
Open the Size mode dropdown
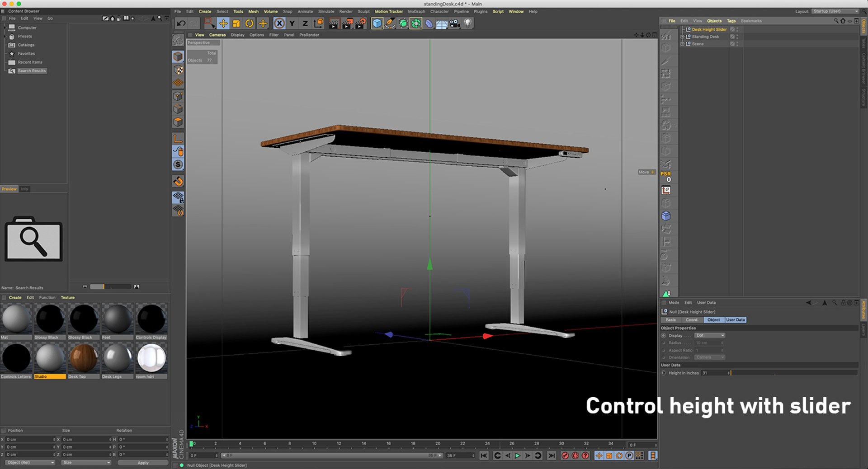[x=86, y=463]
